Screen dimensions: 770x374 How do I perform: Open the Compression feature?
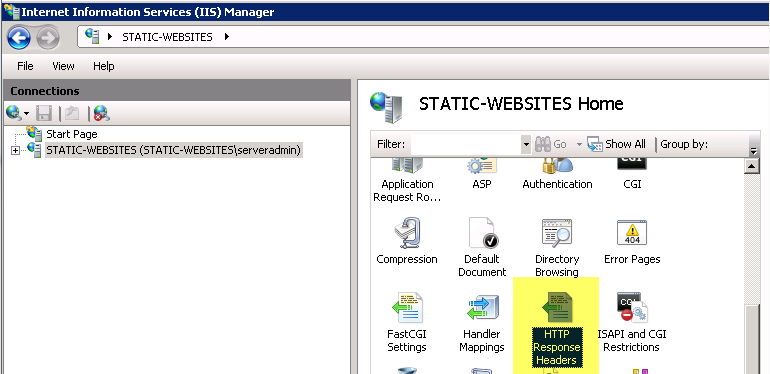(407, 242)
